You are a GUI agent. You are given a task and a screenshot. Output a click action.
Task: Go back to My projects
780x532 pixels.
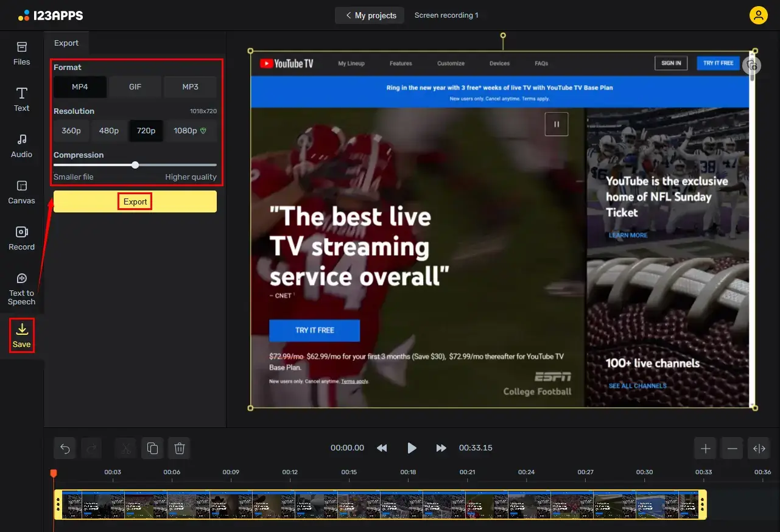[371, 15]
